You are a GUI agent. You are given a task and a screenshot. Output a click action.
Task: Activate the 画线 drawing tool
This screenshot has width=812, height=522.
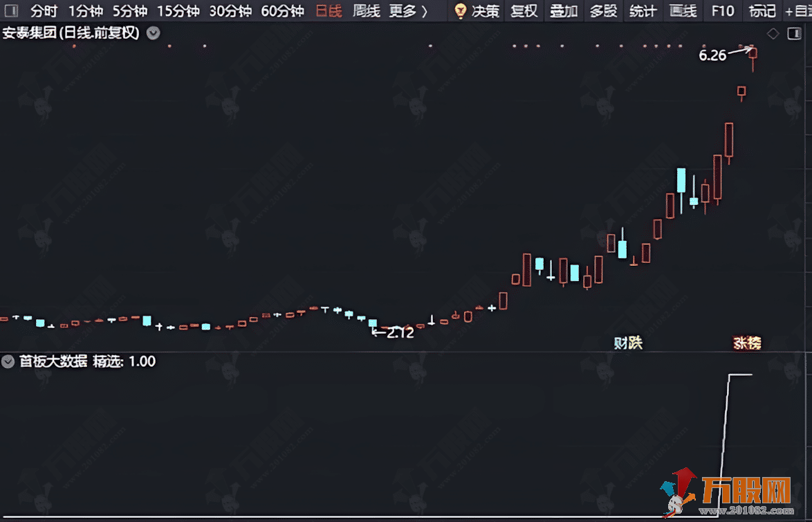coord(682,11)
